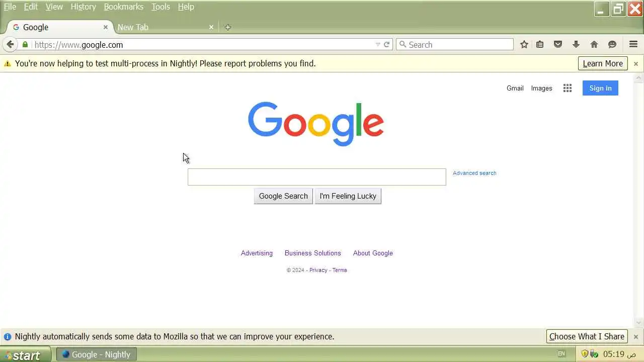This screenshot has height=362, width=644.
Task: Click the I'm Feeling Lucky button
Action: (348, 196)
